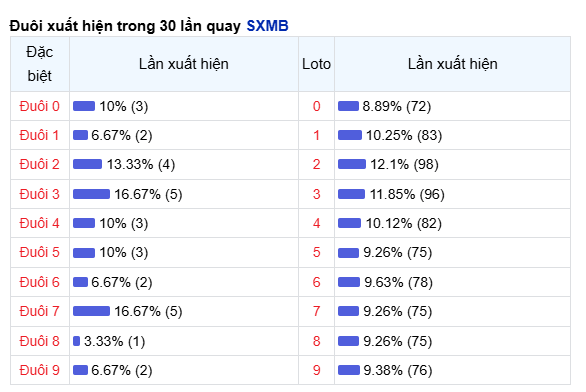The width and height of the screenshot is (586, 392).
Task: Click the Đuôi 3 16.67% progress bar
Action: tap(91, 194)
